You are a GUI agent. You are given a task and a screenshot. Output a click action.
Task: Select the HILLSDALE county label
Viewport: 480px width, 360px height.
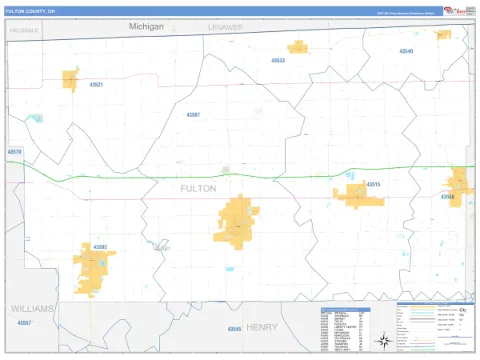[x=24, y=30]
